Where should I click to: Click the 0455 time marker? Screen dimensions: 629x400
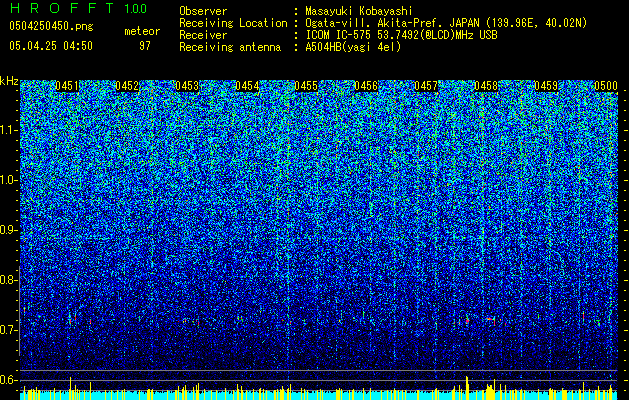306,86
